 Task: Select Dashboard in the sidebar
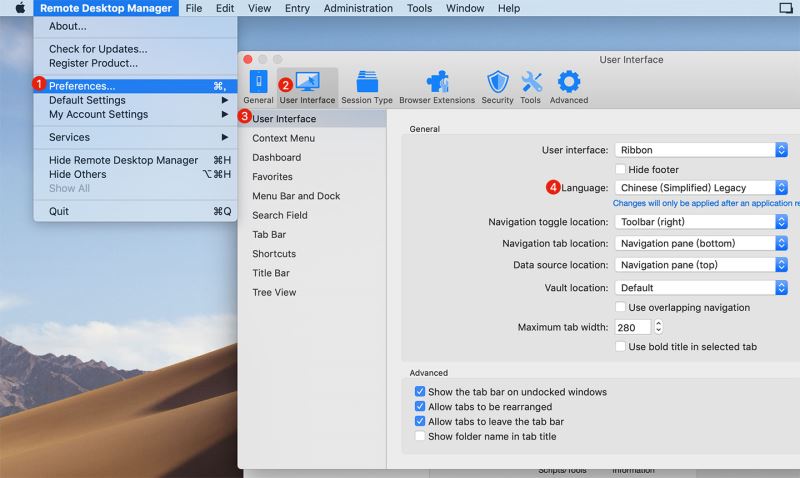[312, 158]
